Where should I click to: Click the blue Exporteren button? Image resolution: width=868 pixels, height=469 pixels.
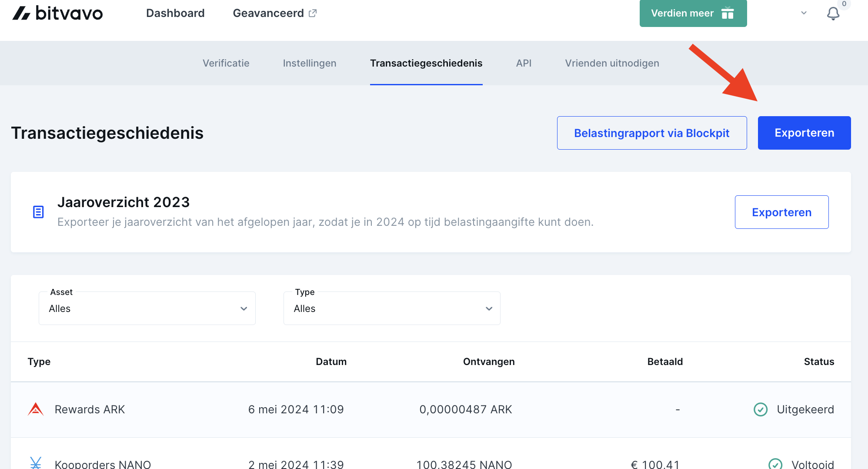(x=804, y=133)
